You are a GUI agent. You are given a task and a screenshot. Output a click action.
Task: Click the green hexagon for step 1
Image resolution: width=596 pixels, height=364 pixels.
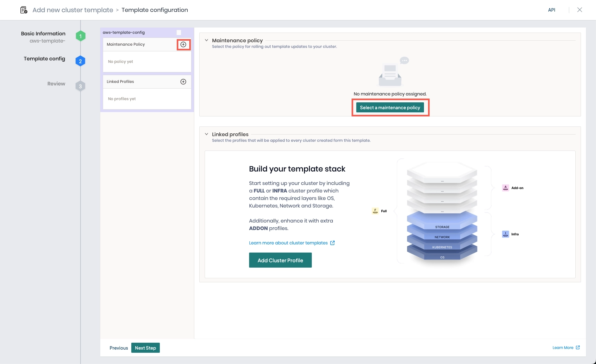point(81,36)
